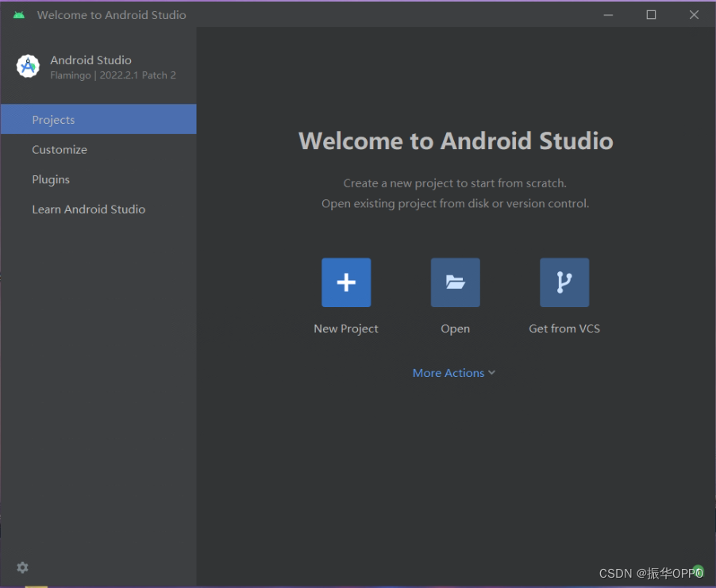Click 'Open existing project from disk or version control.'
The width and height of the screenshot is (716, 588).
(456, 204)
